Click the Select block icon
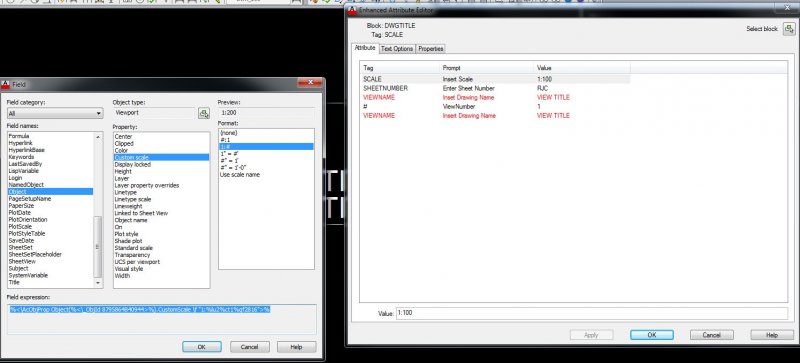This screenshot has height=363, width=800. pos(788,29)
